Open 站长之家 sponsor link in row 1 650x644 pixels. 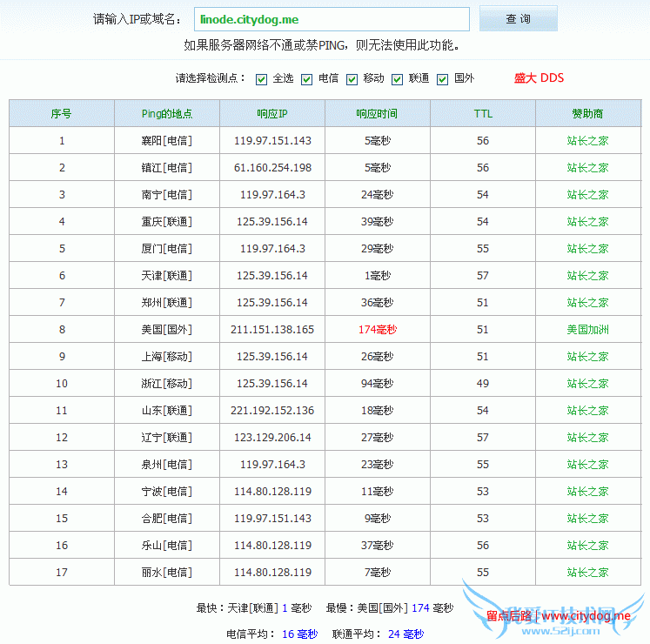587,141
